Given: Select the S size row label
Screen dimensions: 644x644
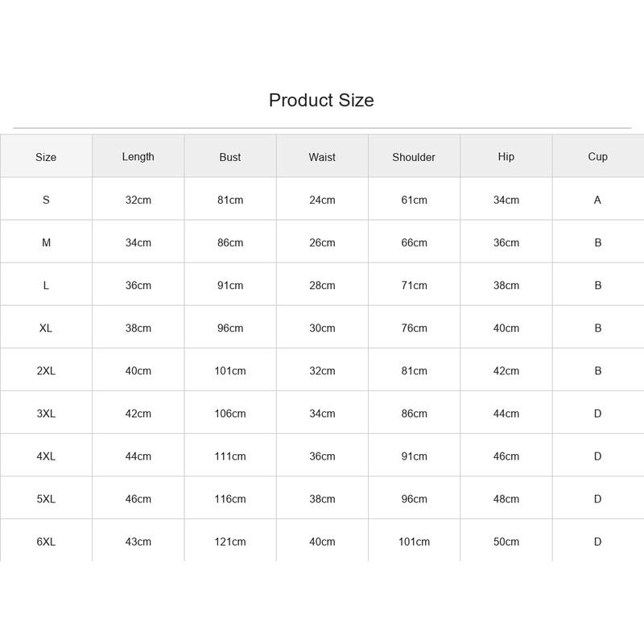Looking at the screenshot, I should (x=46, y=200).
